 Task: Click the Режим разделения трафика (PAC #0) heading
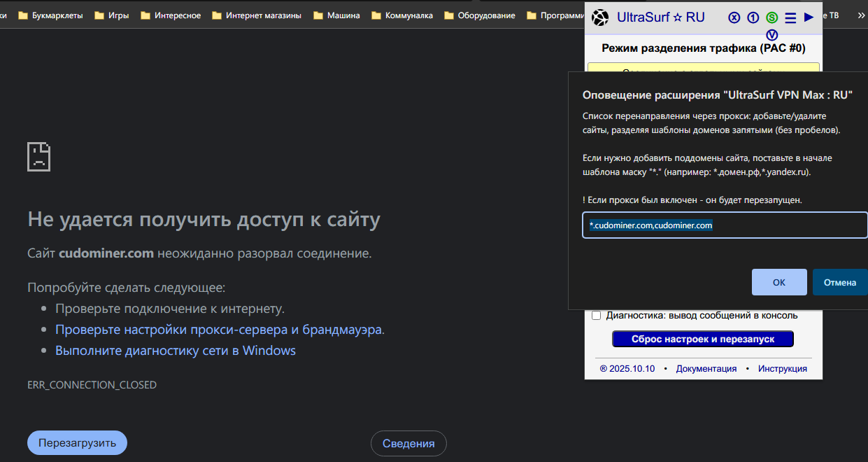[704, 49]
